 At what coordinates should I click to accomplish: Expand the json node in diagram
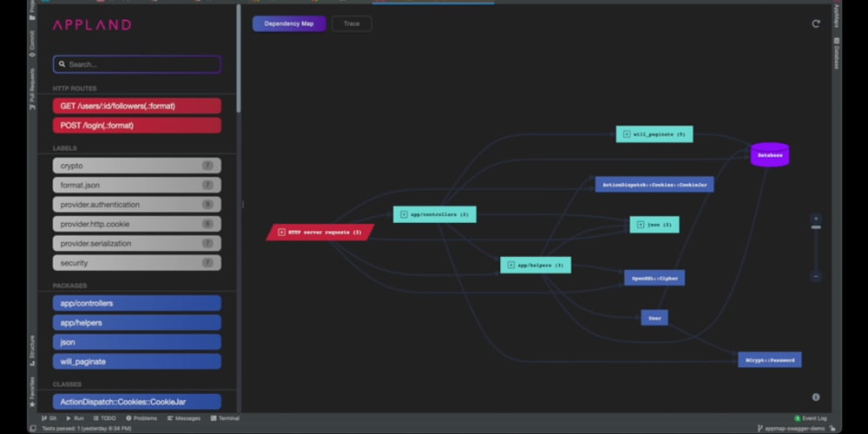click(641, 225)
